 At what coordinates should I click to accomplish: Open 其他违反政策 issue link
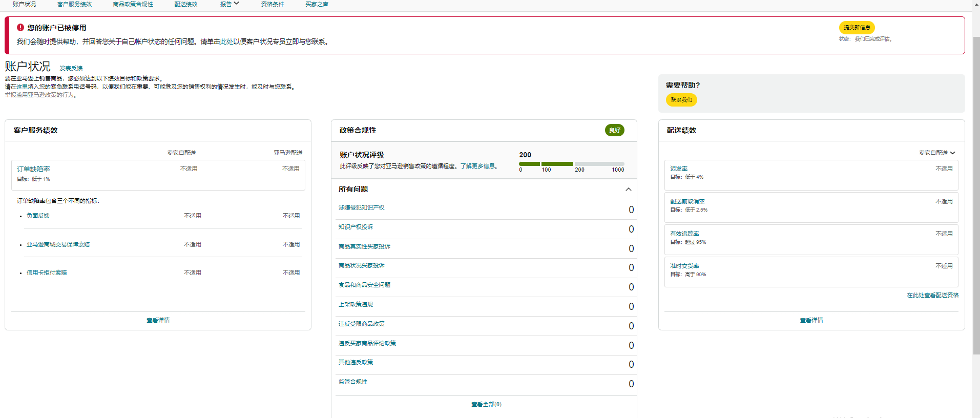pos(356,362)
